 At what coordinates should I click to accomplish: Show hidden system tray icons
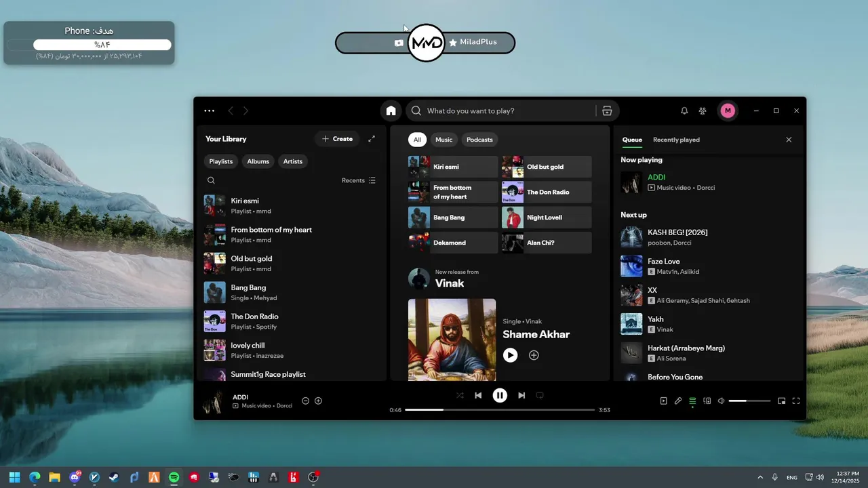(760, 477)
